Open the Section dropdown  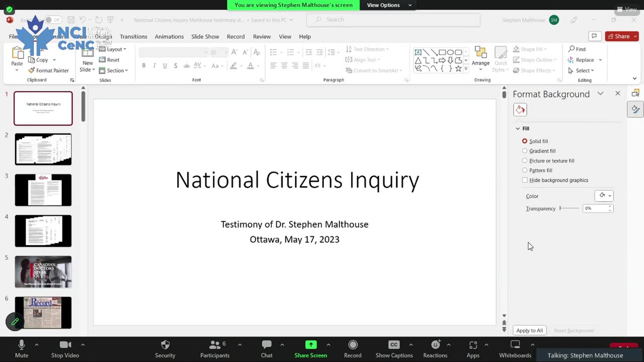pyautogui.click(x=113, y=70)
